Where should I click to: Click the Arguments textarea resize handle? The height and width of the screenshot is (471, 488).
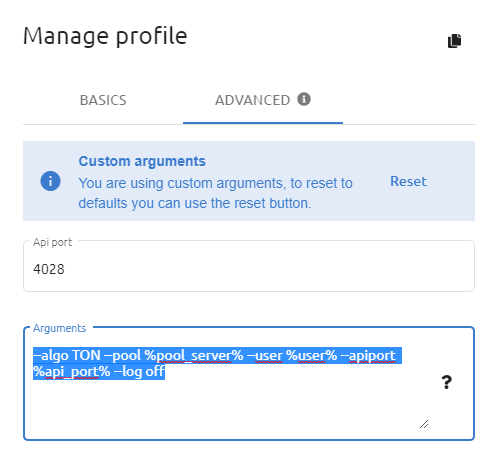pyautogui.click(x=424, y=424)
